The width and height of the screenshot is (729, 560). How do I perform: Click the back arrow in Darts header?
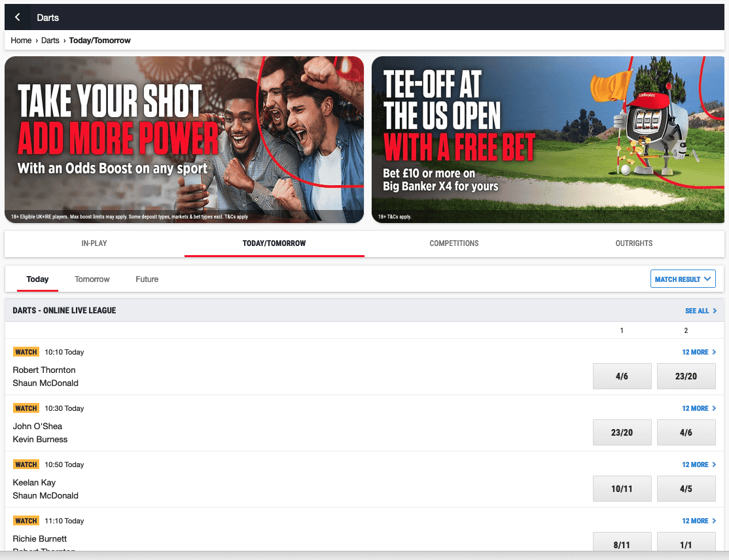(18, 18)
